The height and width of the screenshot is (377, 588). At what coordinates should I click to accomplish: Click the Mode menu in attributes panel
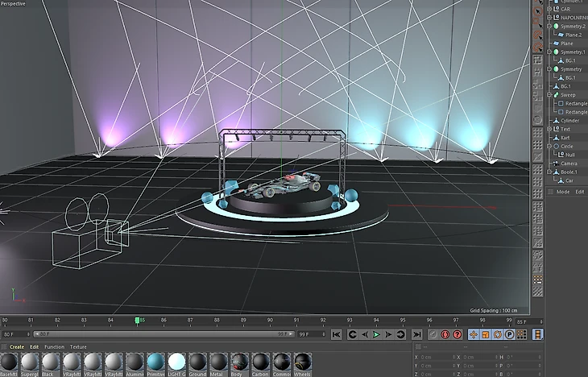point(562,192)
